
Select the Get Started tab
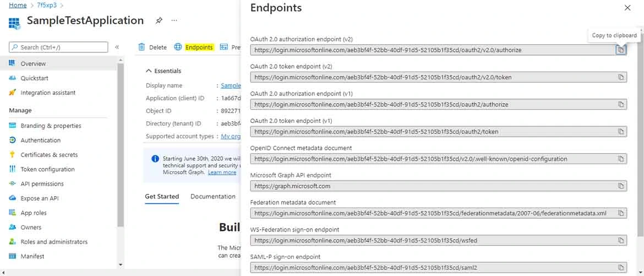[162, 196]
